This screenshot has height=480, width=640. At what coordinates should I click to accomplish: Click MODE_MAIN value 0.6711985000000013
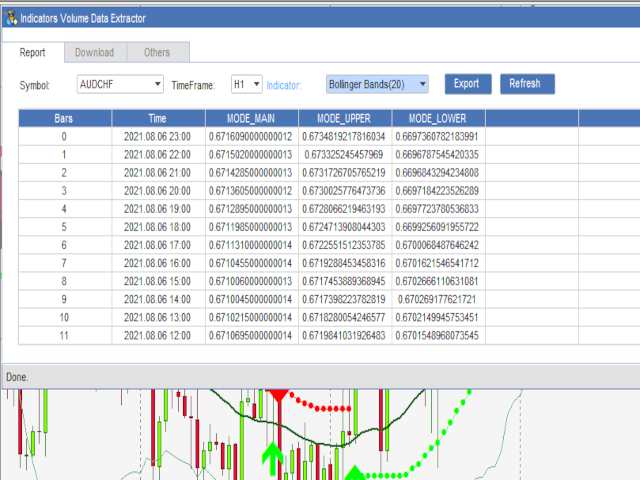click(251, 227)
